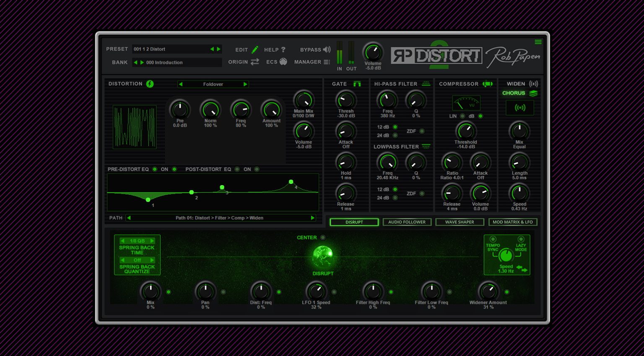
Task: Click the Distortion power icon
Action: click(x=150, y=84)
